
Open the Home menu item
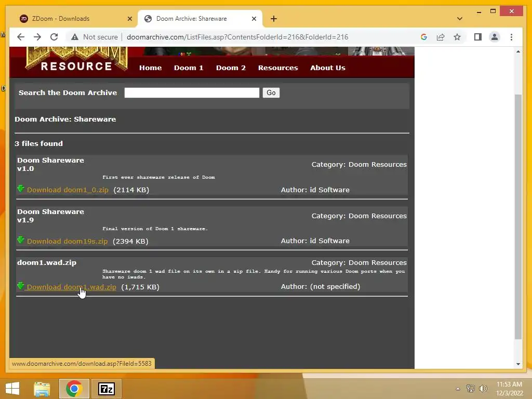150,68
